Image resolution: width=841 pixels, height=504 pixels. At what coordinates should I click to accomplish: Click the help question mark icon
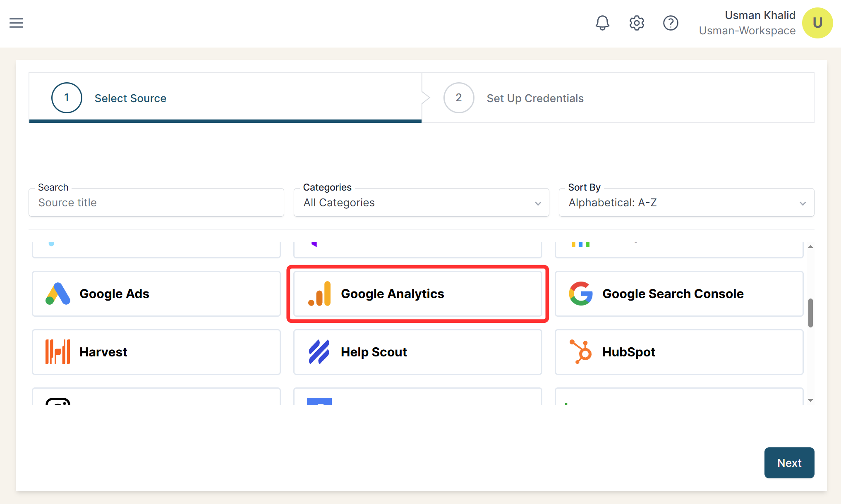point(671,23)
